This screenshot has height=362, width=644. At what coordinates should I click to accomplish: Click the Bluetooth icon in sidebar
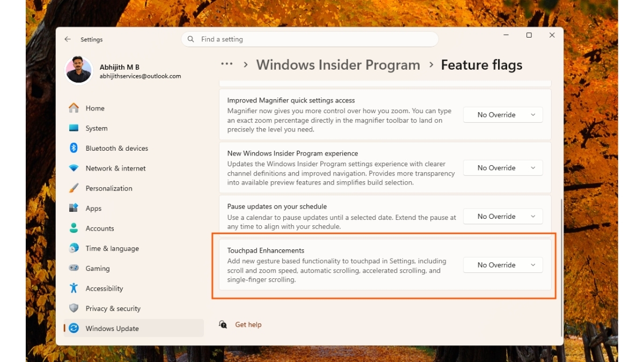tap(74, 148)
